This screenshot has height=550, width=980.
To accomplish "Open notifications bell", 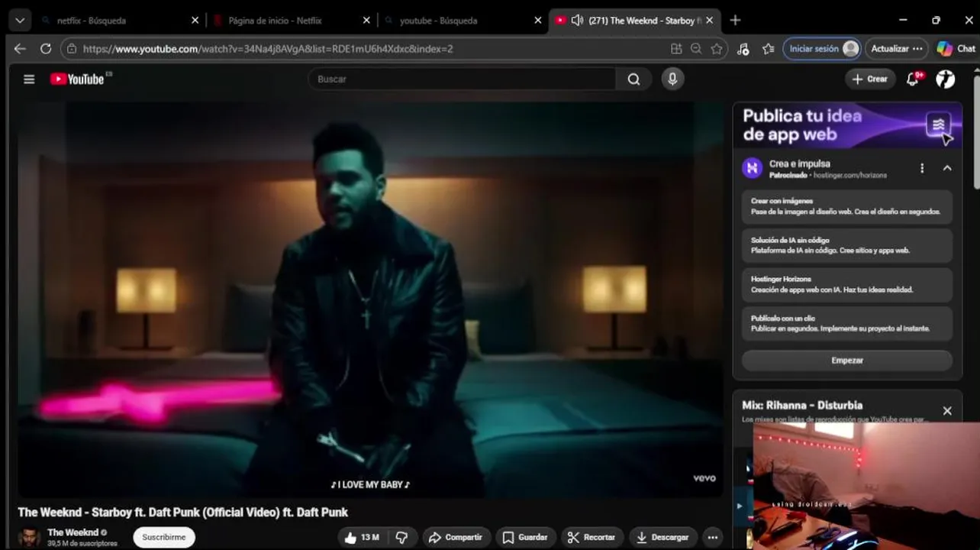I will click(913, 79).
